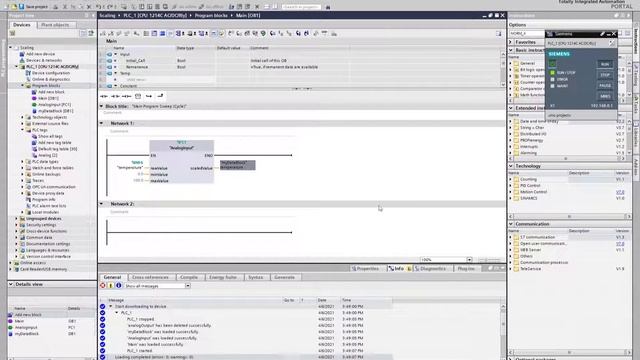Image resolution: width=640 pixels, height=360 pixels.
Task: Click the PLCSIM edit pencil icon in title bar
Action: [x=602, y=34]
